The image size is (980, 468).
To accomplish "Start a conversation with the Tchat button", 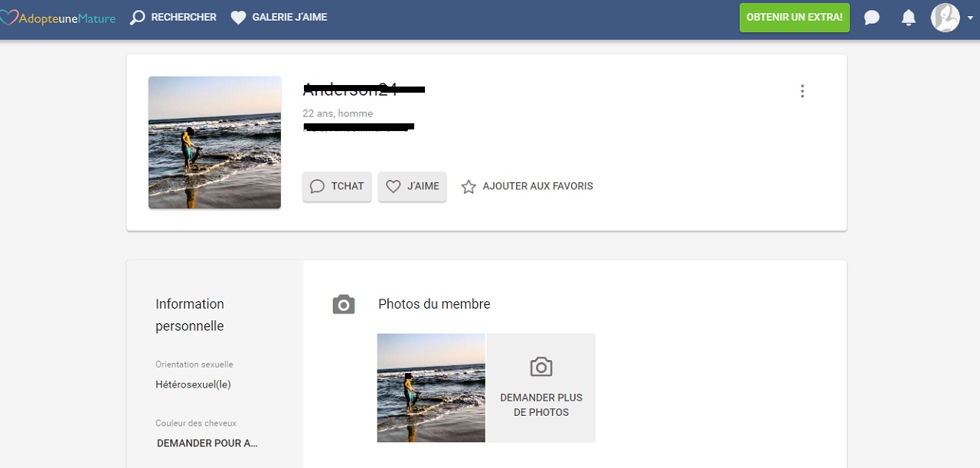I will coord(337,186).
